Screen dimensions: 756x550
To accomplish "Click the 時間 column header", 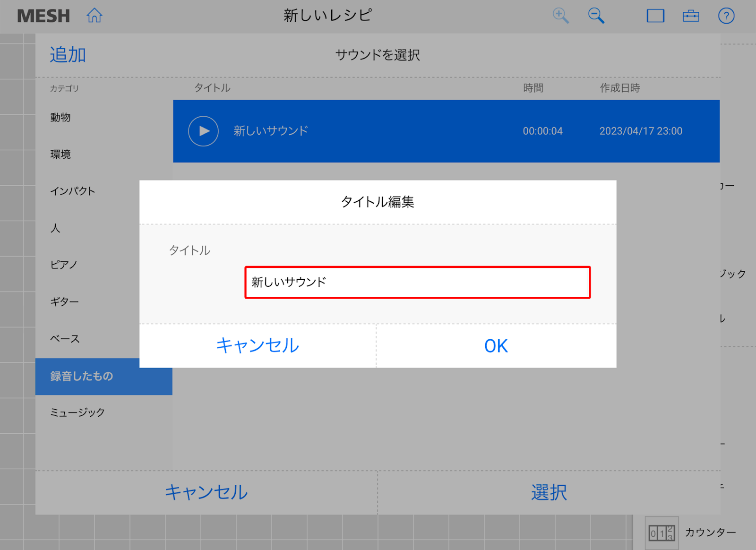I will (533, 88).
